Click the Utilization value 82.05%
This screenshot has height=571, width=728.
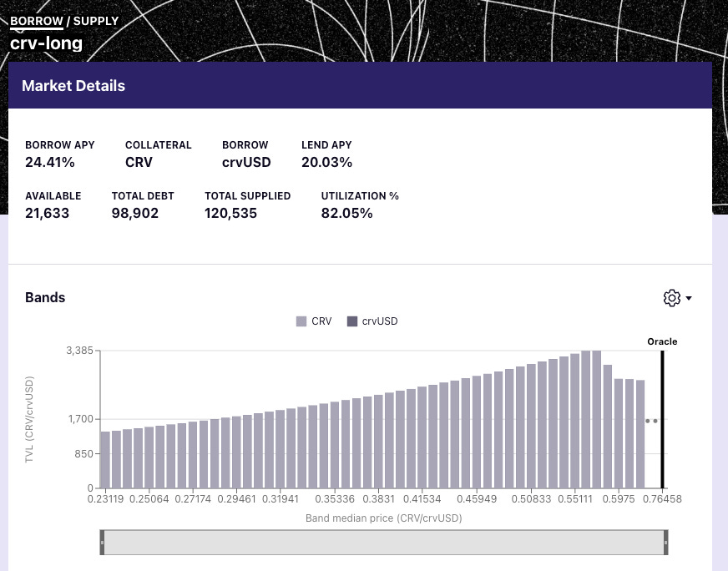[346, 213]
